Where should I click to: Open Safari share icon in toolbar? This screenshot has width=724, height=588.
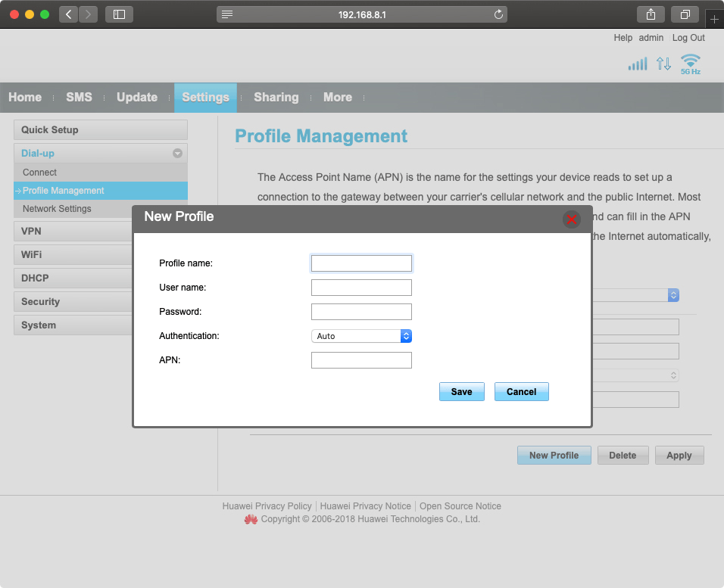(651, 14)
